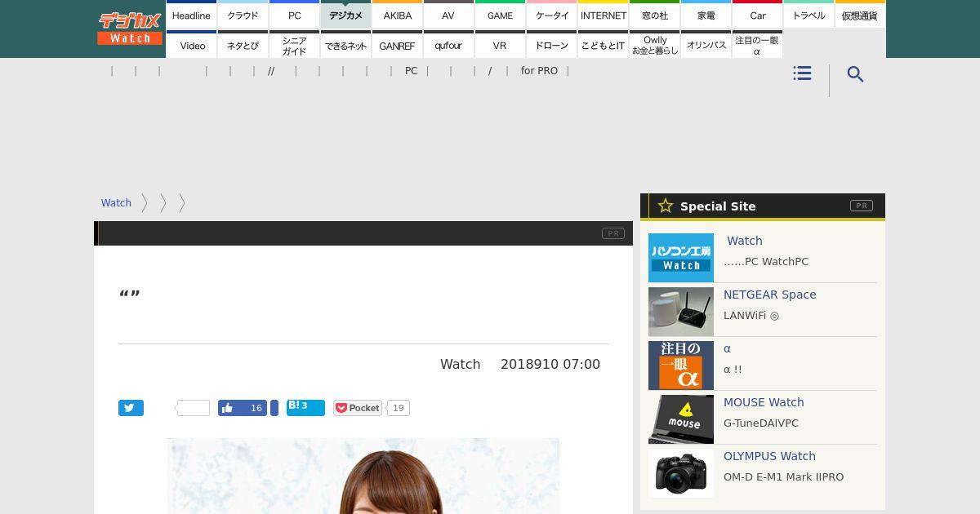Screen dimensions: 980x514
Task: Open the パソコン工房 Watch thumbnail
Action: tap(681, 258)
